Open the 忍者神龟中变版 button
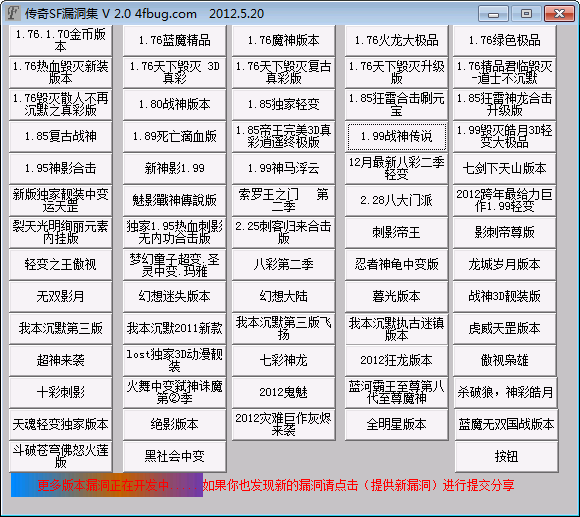The image size is (580, 517). point(397,264)
